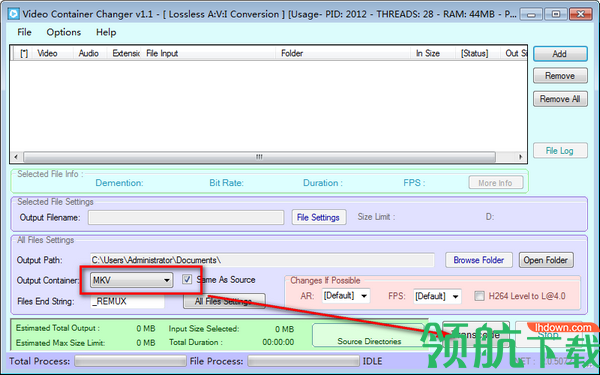Click the File Process progress bar
Image resolution: width=600 pixels, height=375 pixels.
click(x=303, y=361)
